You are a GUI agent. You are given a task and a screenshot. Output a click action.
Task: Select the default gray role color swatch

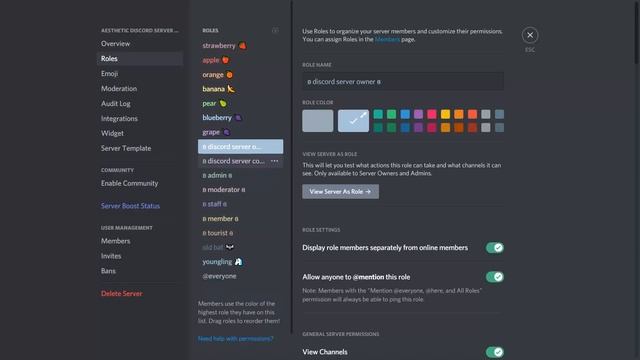click(x=318, y=121)
